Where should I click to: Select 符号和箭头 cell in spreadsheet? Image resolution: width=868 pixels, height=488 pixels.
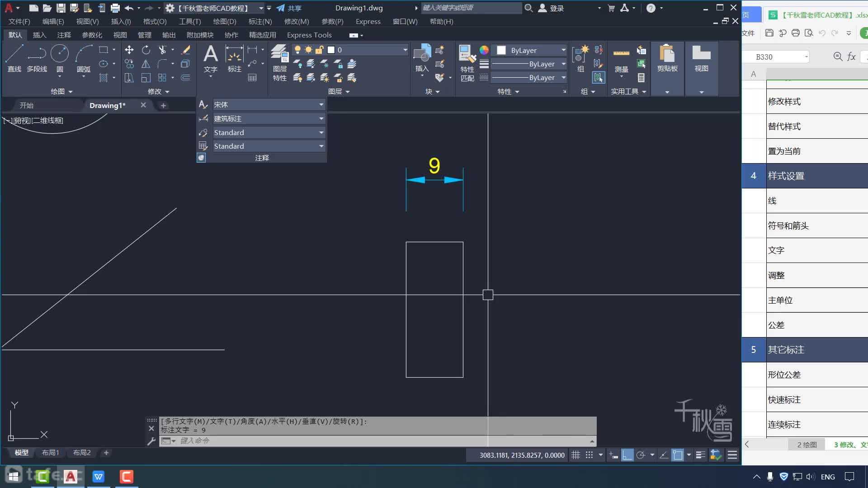pyautogui.click(x=817, y=225)
